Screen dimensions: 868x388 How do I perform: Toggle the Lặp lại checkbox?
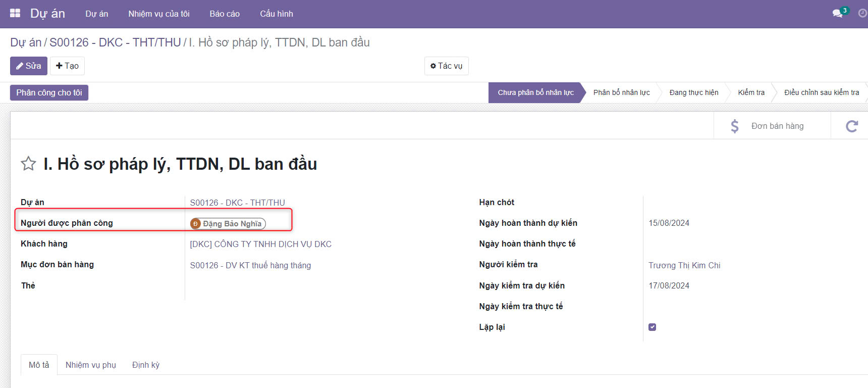coord(652,327)
